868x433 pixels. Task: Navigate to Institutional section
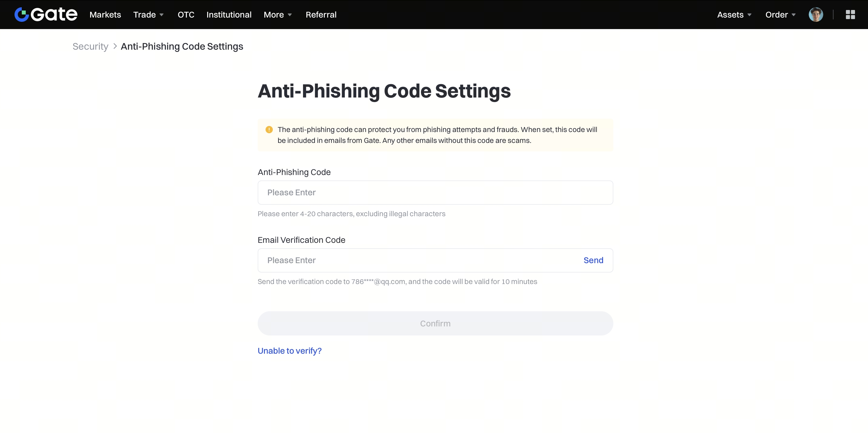pos(229,15)
